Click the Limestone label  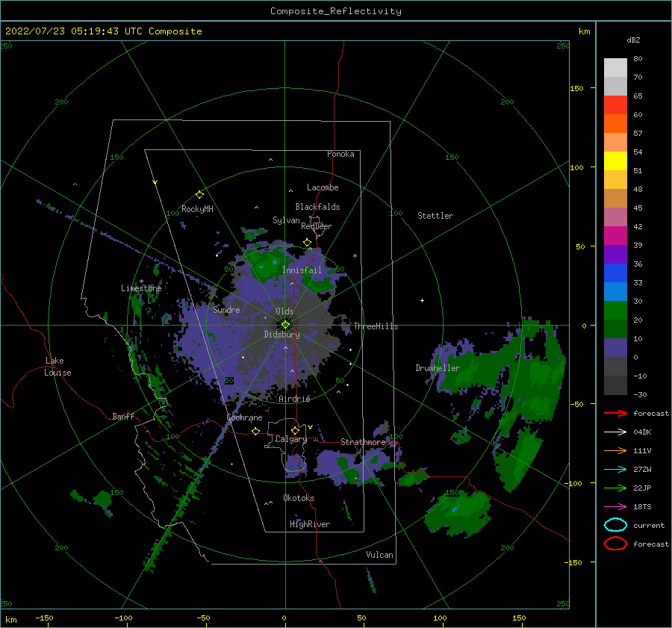pyautogui.click(x=141, y=288)
